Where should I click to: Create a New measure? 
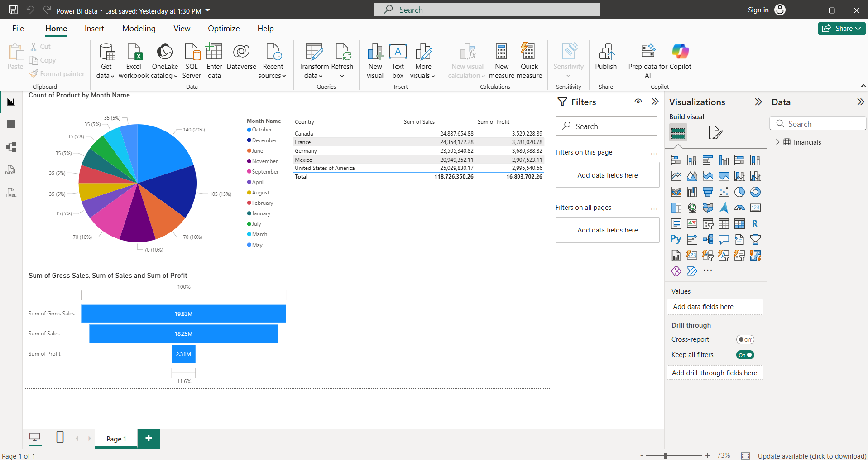coord(502,61)
